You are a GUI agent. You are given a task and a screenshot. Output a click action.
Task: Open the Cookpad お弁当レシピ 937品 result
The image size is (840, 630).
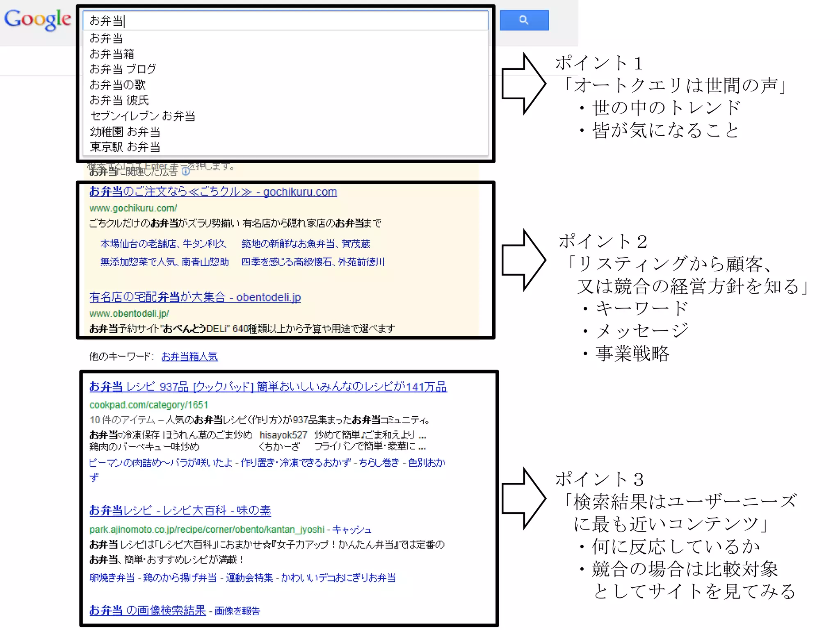268,386
